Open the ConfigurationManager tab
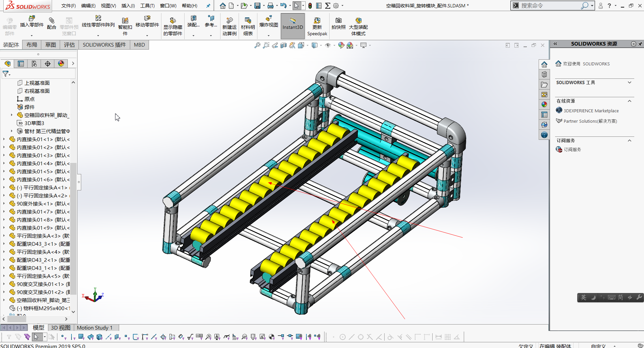The height and width of the screenshot is (348, 644). click(34, 64)
